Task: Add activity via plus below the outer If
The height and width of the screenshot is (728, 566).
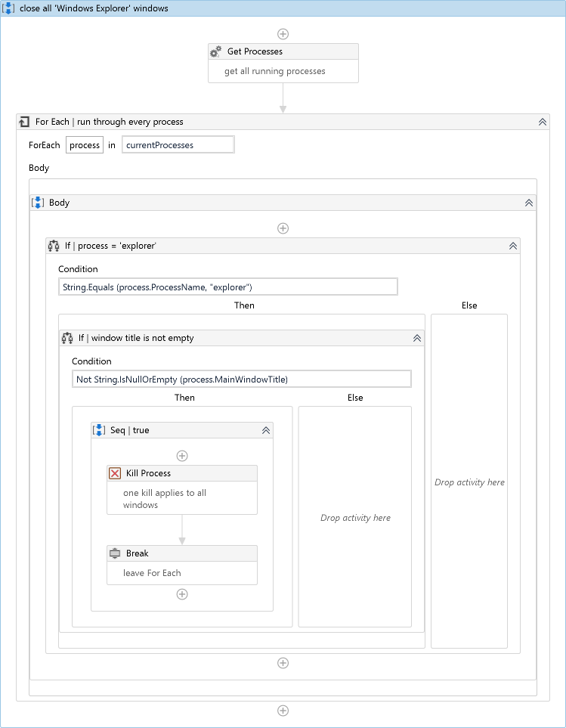Action: tap(283, 663)
